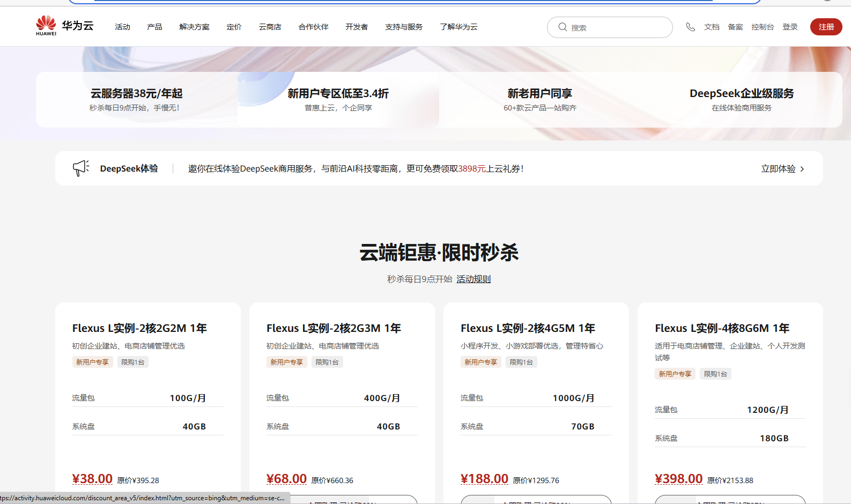The width and height of the screenshot is (851, 504).
Task: Click the search magnifier icon
Action: [563, 27]
